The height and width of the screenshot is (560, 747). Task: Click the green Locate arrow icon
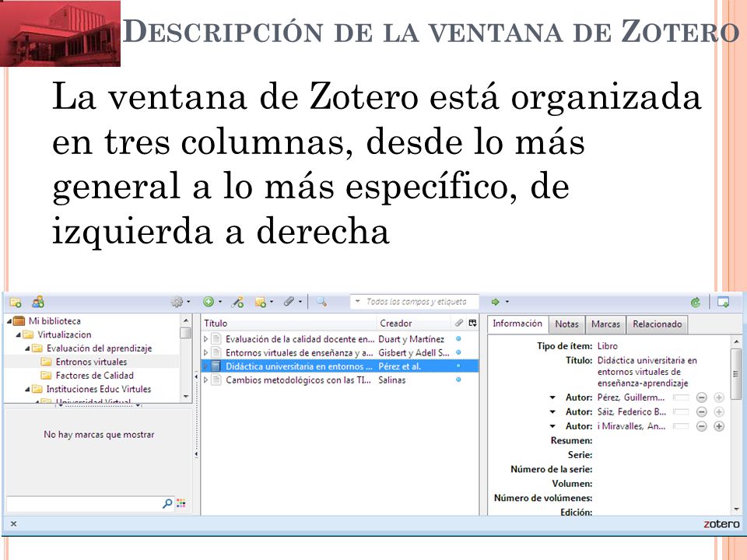[x=496, y=302]
